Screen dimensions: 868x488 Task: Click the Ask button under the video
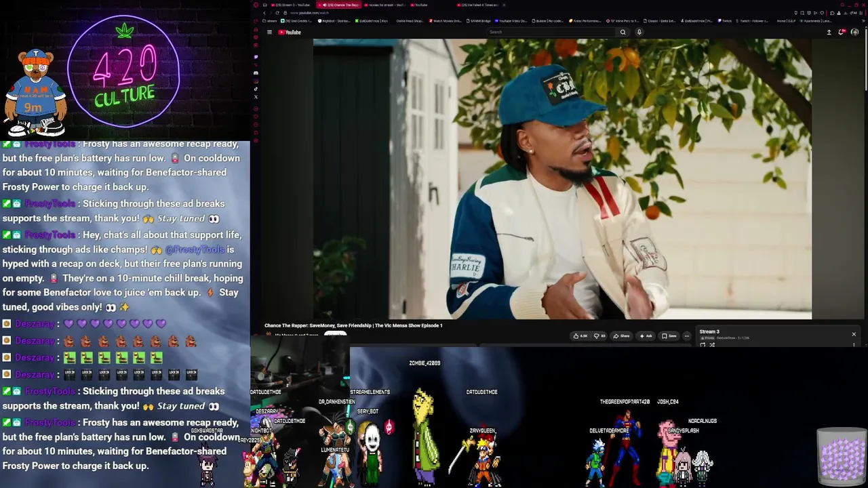pyautogui.click(x=645, y=336)
